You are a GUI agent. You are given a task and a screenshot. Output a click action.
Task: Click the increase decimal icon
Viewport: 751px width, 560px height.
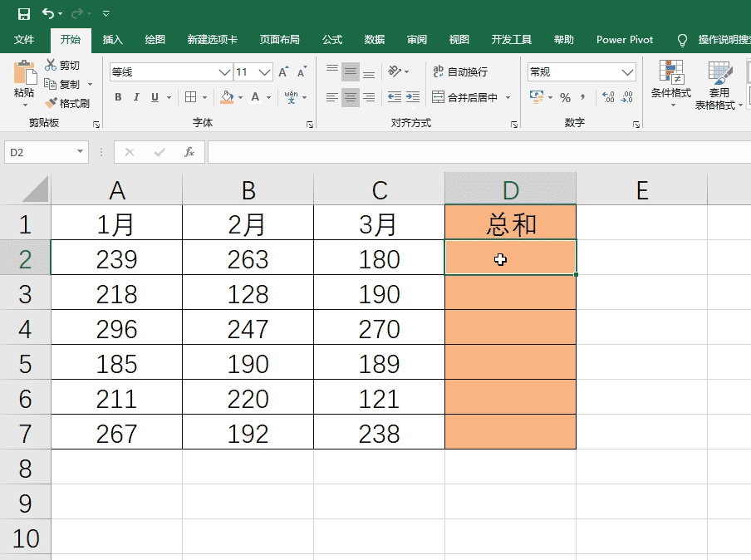click(608, 97)
